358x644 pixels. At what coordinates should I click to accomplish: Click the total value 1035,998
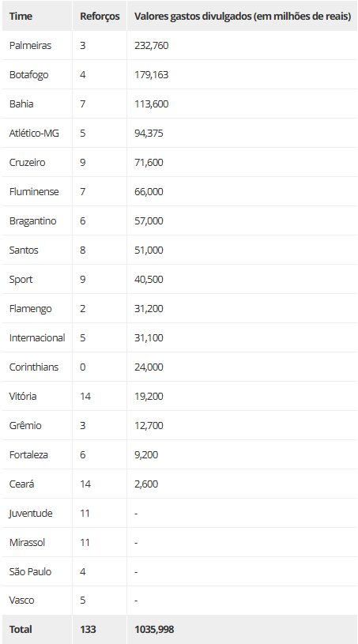(x=154, y=629)
